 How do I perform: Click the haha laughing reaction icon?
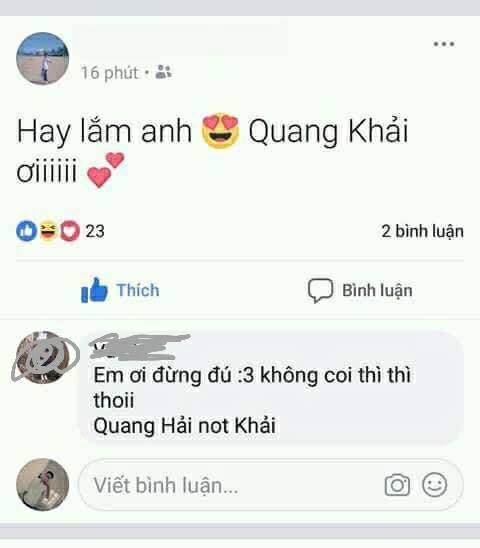[x=48, y=231]
